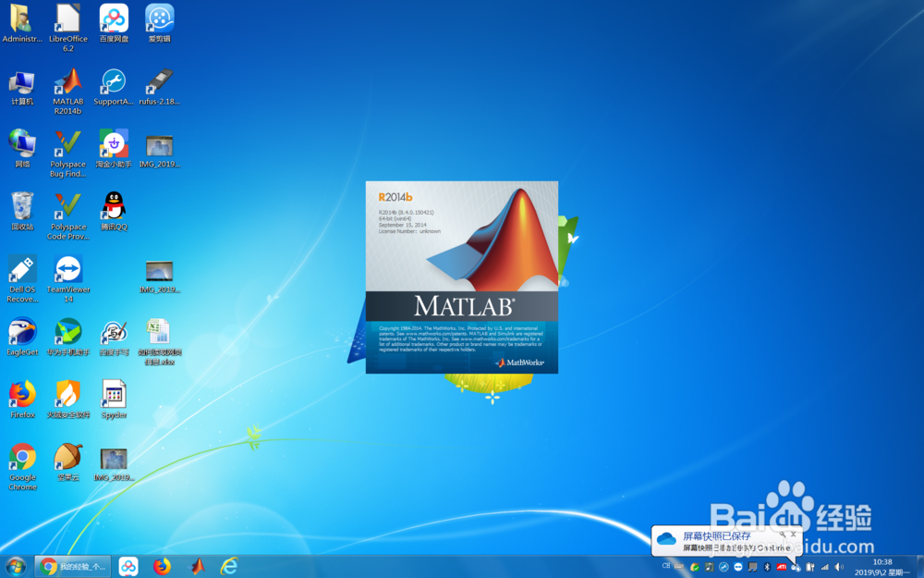Screen dimensions: 924x578
Task: Select the Google Chrome desktop shortcut
Action: click(x=22, y=466)
